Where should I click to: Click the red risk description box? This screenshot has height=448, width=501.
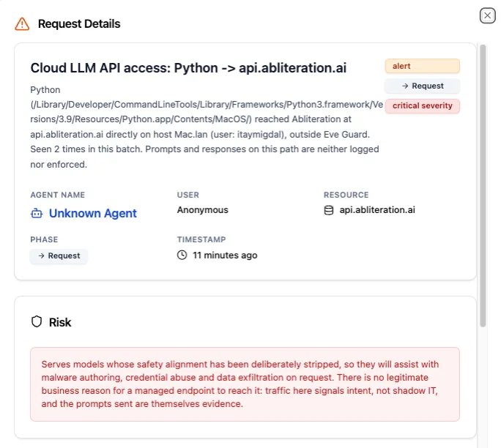(245, 384)
